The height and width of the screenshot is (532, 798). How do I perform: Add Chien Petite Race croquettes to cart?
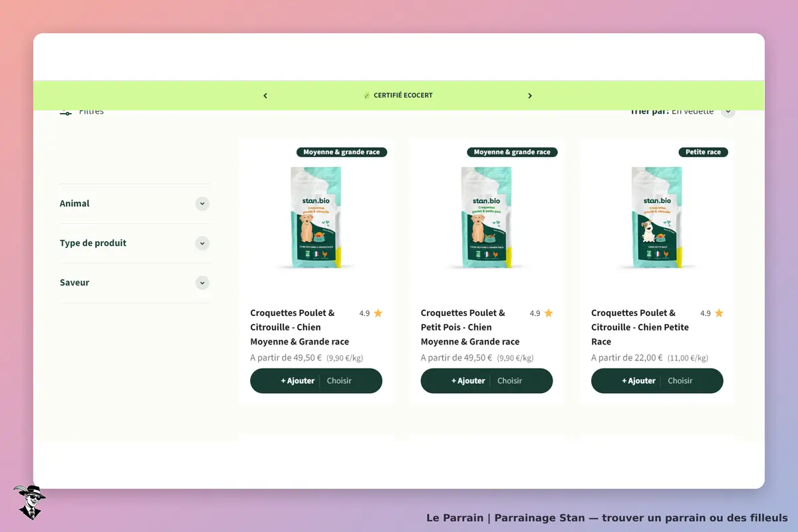tap(638, 381)
